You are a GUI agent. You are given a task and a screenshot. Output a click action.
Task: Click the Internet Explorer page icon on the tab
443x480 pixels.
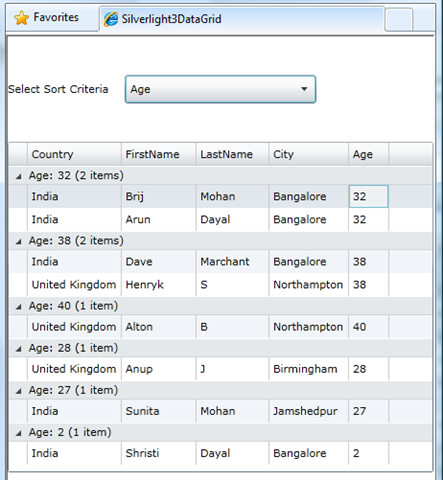pos(111,19)
